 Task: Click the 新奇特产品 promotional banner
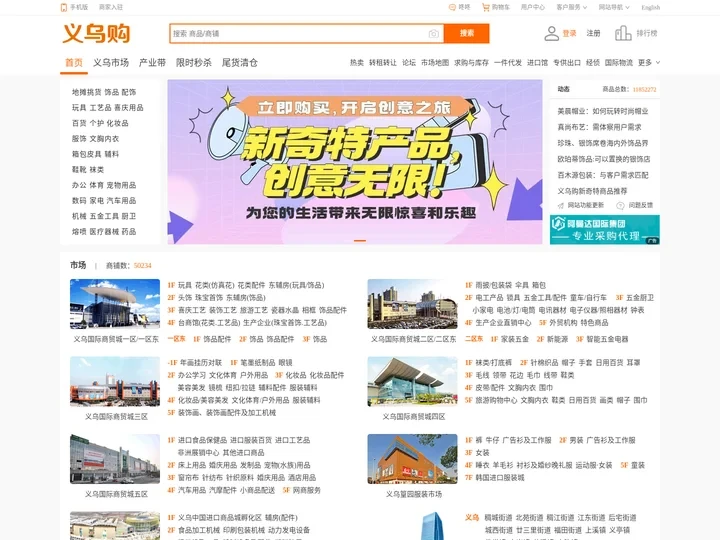354,162
